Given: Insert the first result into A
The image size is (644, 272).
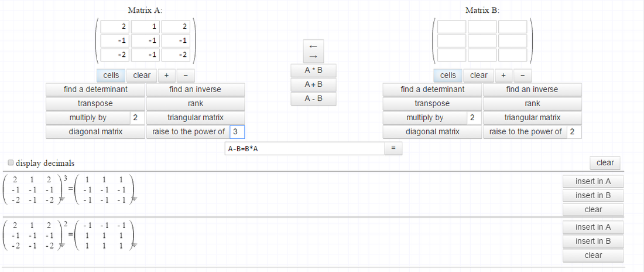Looking at the screenshot, I should (x=592, y=181).
